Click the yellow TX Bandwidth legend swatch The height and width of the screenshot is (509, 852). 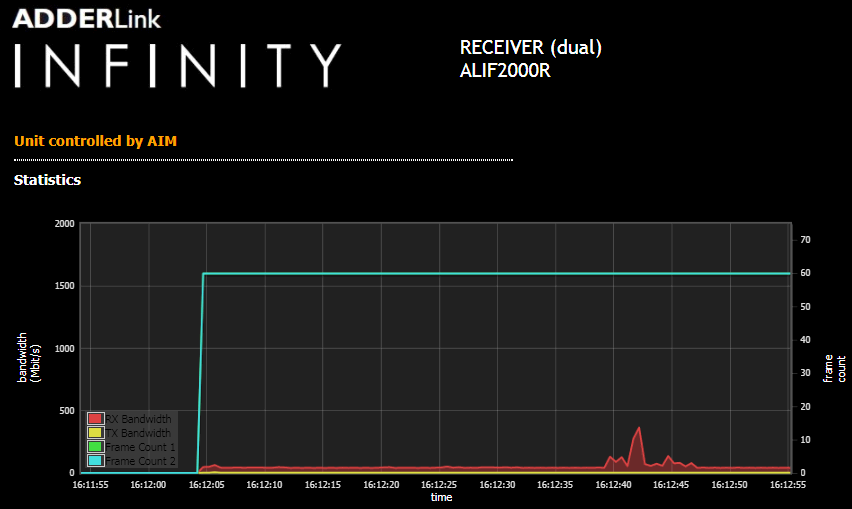[95, 432]
